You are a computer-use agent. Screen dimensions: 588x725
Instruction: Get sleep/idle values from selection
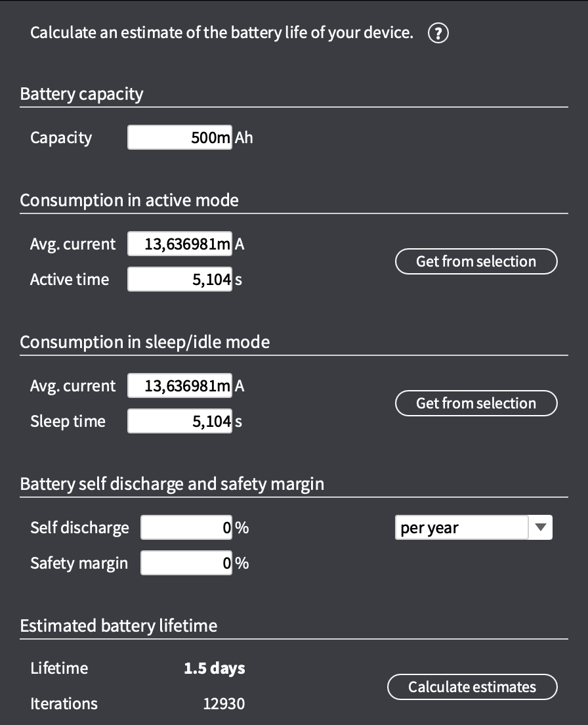pos(476,403)
